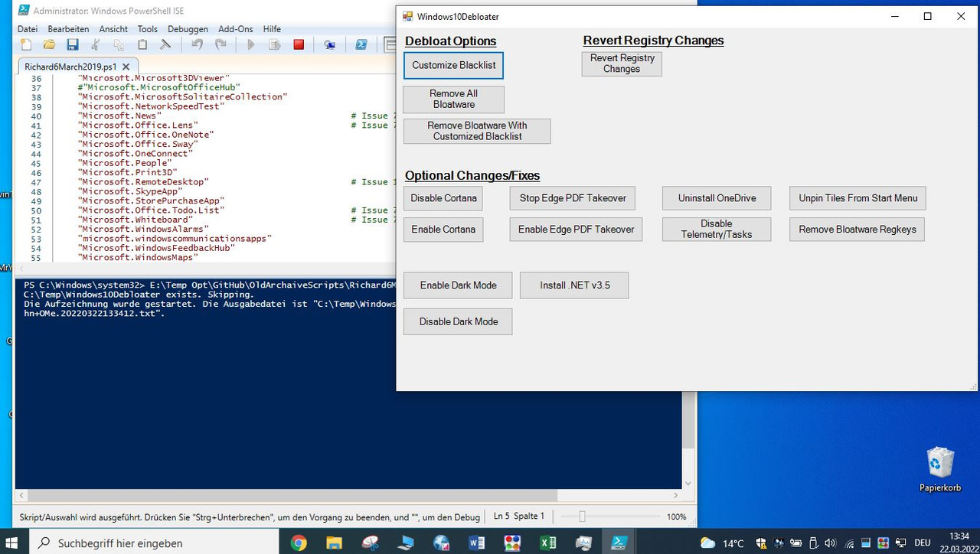The width and height of the screenshot is (980, 554).
Task: Open Microsoft Excel from the taskbar
Action: pos(547,542)
